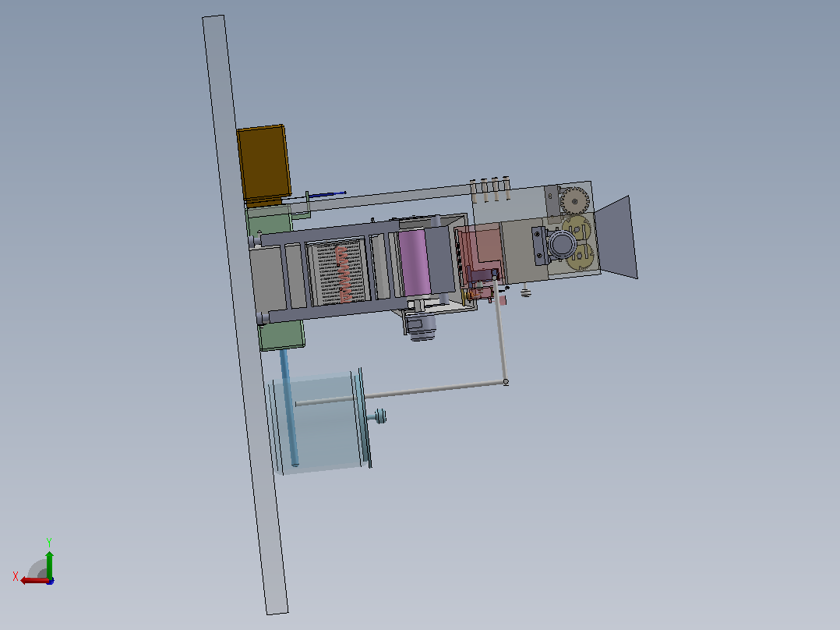Select the brown box part
840x630 pixels.
click(x=264, y=163)
